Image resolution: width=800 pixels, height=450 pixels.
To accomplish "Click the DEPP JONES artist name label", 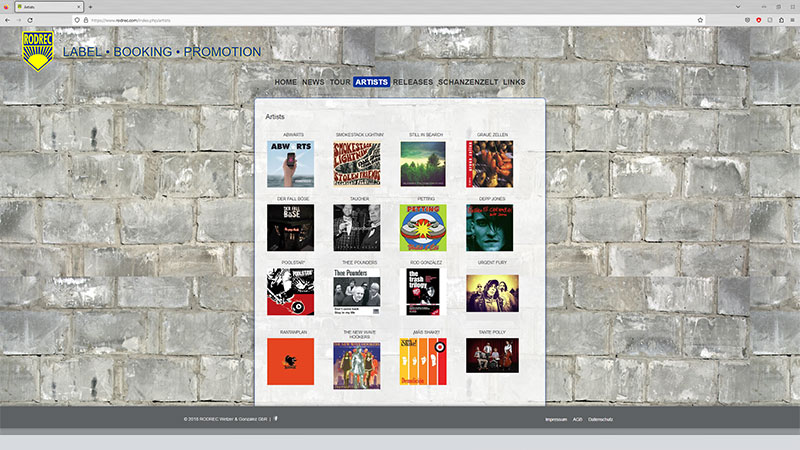I will (x=492, y=198).
